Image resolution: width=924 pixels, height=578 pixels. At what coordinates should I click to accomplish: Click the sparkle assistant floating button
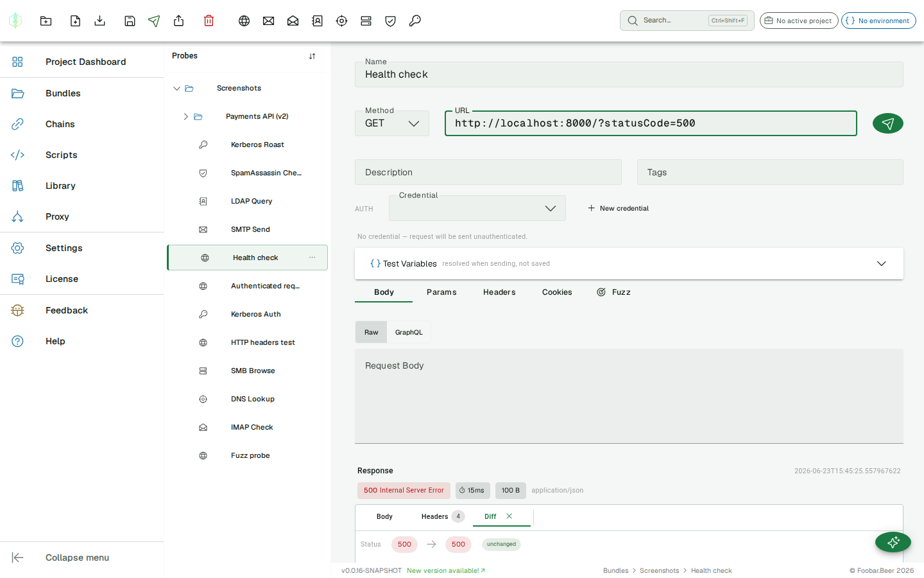pyautogui.click(x=893, y=542)
